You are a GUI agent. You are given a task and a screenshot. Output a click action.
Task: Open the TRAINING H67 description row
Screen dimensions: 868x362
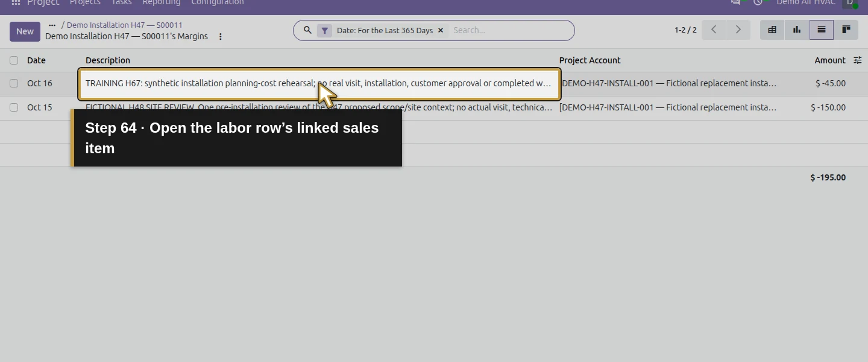coord(319,84)
